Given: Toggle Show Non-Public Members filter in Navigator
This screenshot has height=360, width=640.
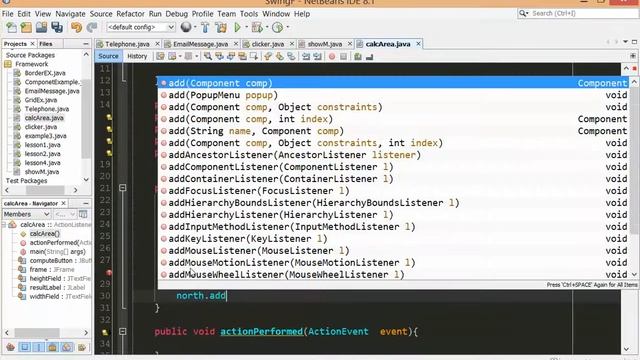Looking at the screenshot, I should click(x=52, y=347).
